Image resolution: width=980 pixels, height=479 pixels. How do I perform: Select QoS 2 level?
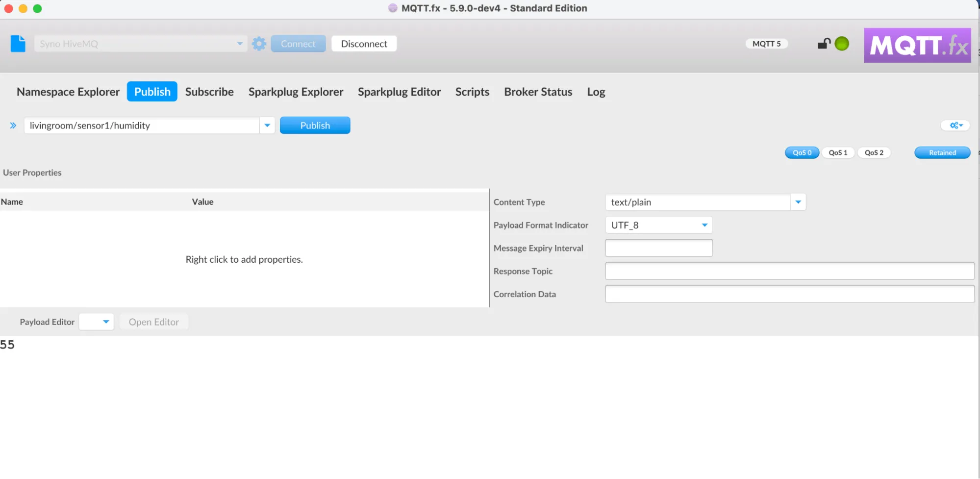[x=874, y=152]
